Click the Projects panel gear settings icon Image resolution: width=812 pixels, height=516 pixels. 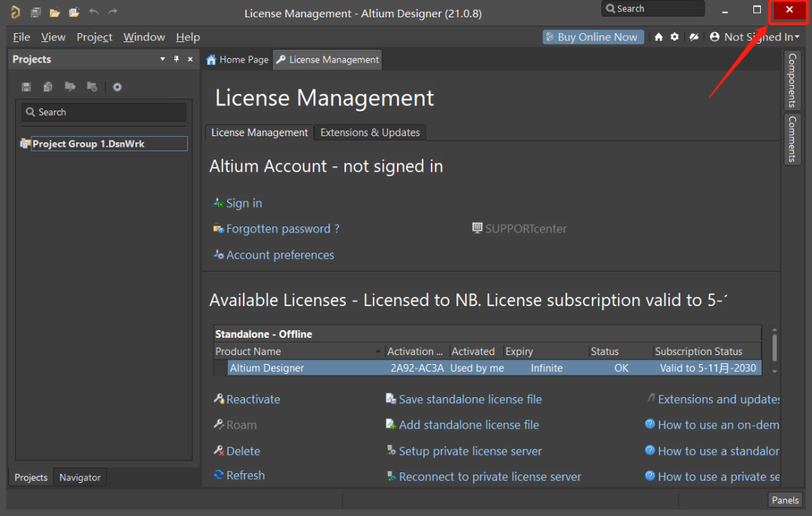coord(117,87)
